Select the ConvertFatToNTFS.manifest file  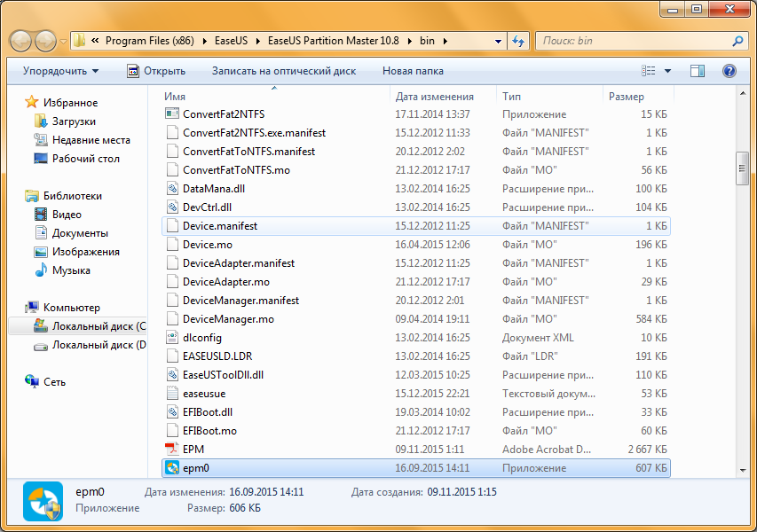416,152
